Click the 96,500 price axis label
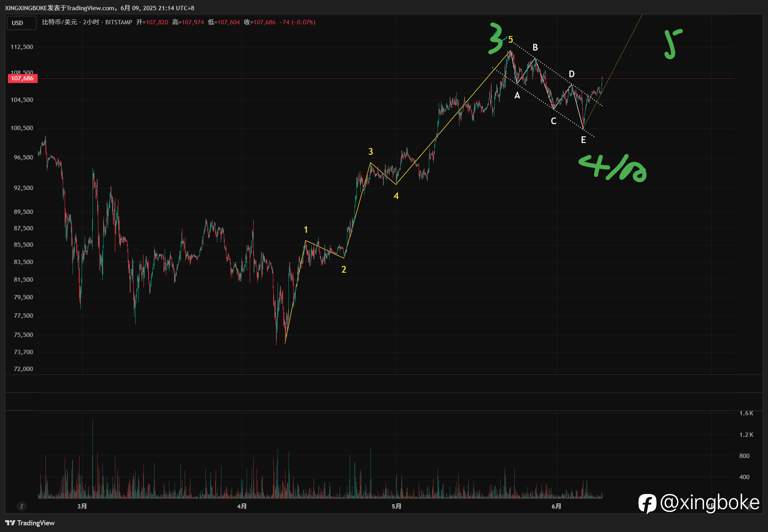 point(24,157)
